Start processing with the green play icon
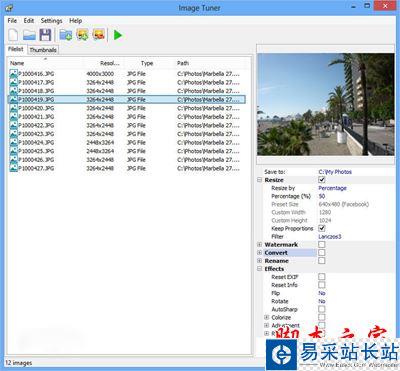 tap(118, 35)
